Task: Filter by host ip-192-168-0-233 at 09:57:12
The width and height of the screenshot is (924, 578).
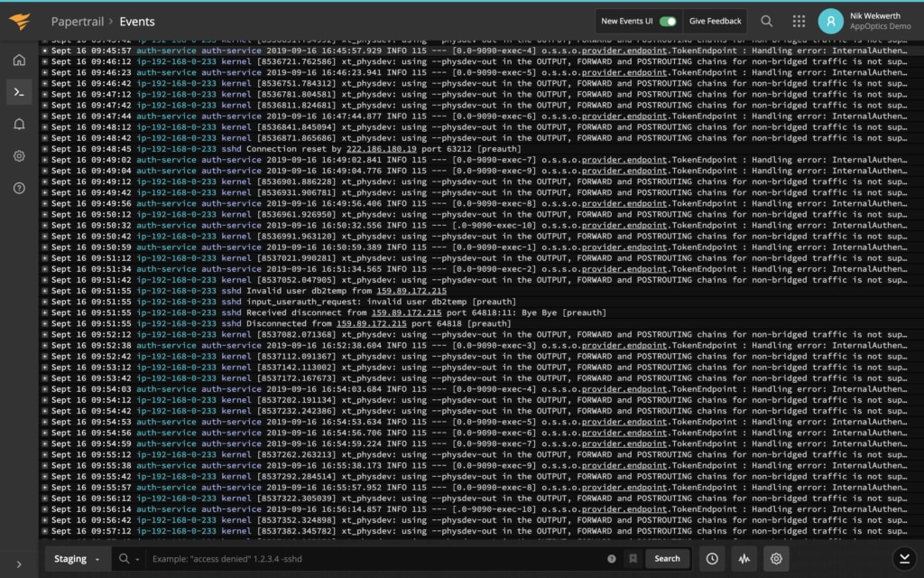Action: 176,531
